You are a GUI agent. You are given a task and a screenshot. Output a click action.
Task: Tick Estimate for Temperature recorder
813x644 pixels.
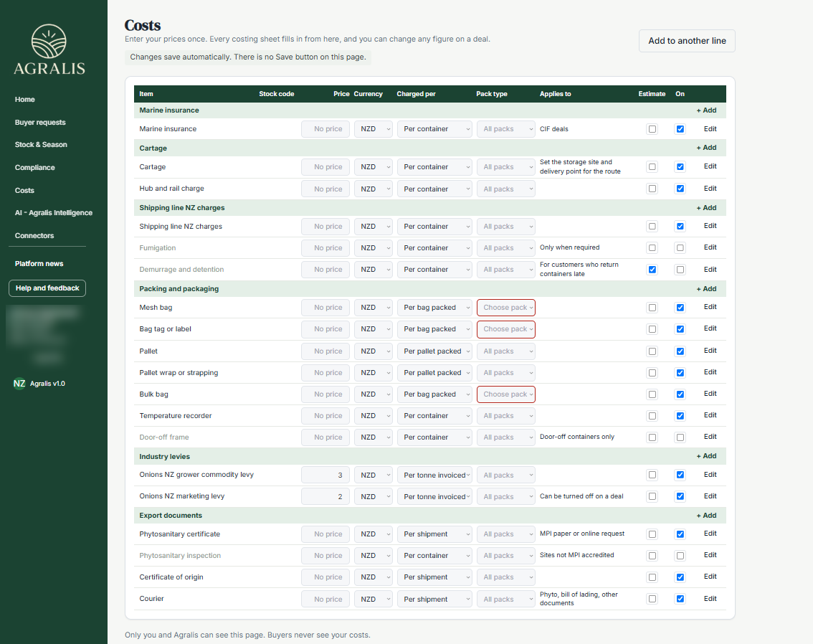[652, 416]
